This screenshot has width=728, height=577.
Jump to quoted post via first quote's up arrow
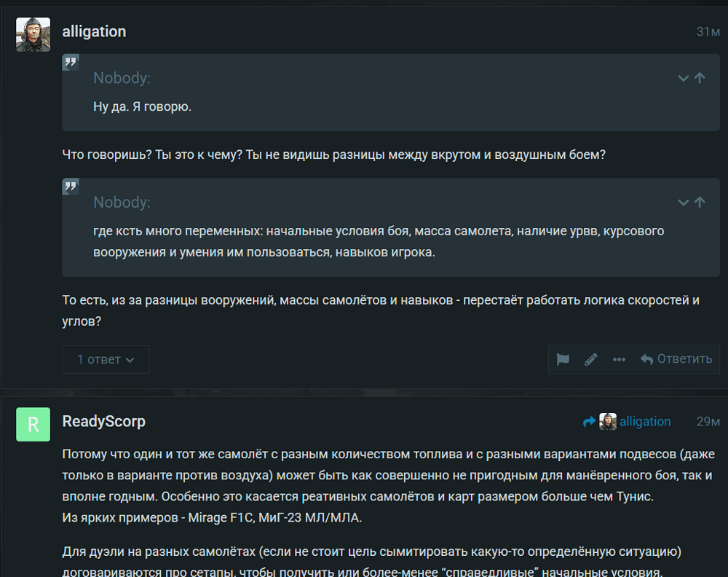pos(700,78)
